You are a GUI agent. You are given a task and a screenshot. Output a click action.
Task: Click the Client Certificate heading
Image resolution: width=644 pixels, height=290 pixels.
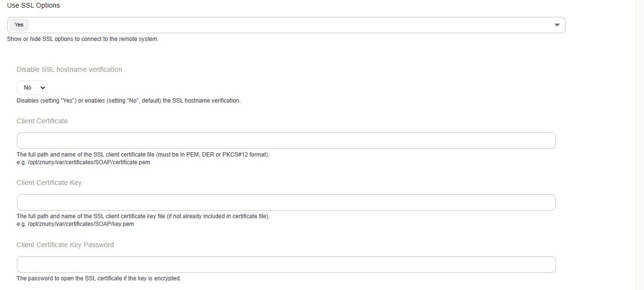tap(42, 121)
